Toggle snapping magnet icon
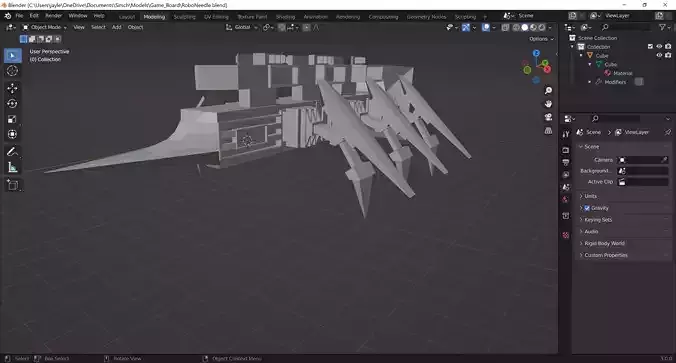 click(282, 28)
